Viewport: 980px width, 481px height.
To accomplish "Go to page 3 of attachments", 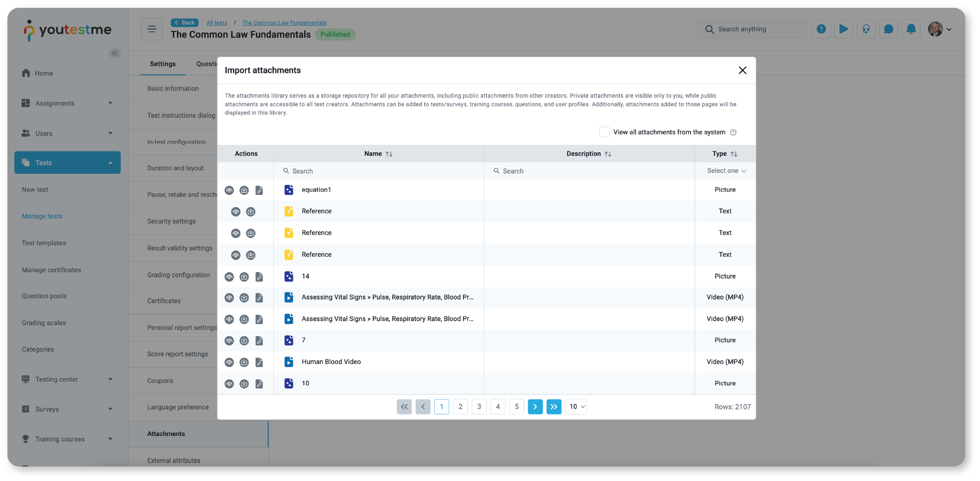I will (479, 407).
